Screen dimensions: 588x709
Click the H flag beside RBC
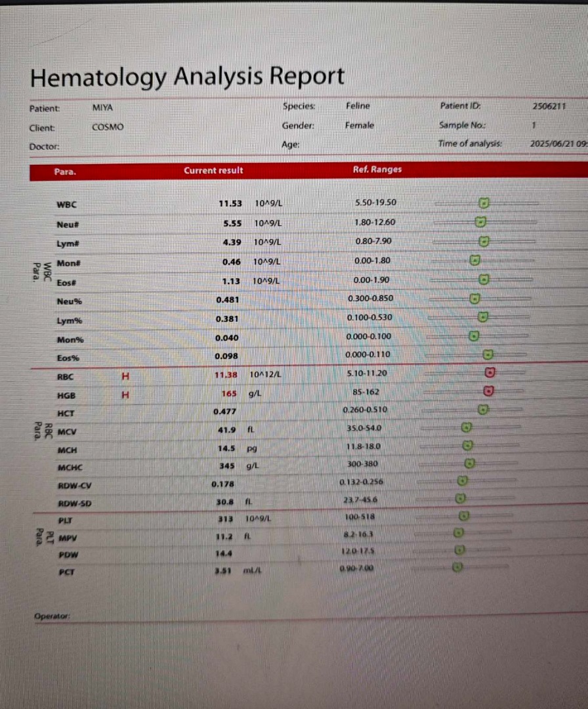[125, 376]
